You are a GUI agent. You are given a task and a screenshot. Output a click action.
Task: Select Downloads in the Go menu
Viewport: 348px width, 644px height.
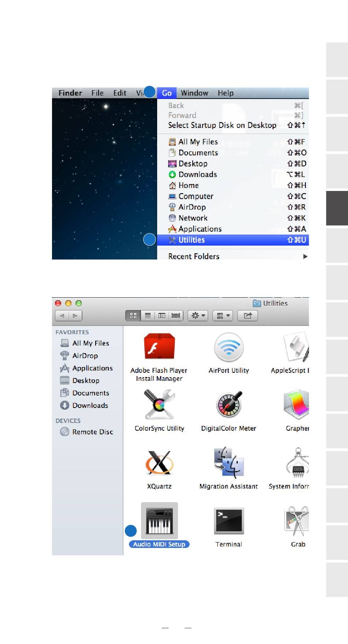(233, 174)
